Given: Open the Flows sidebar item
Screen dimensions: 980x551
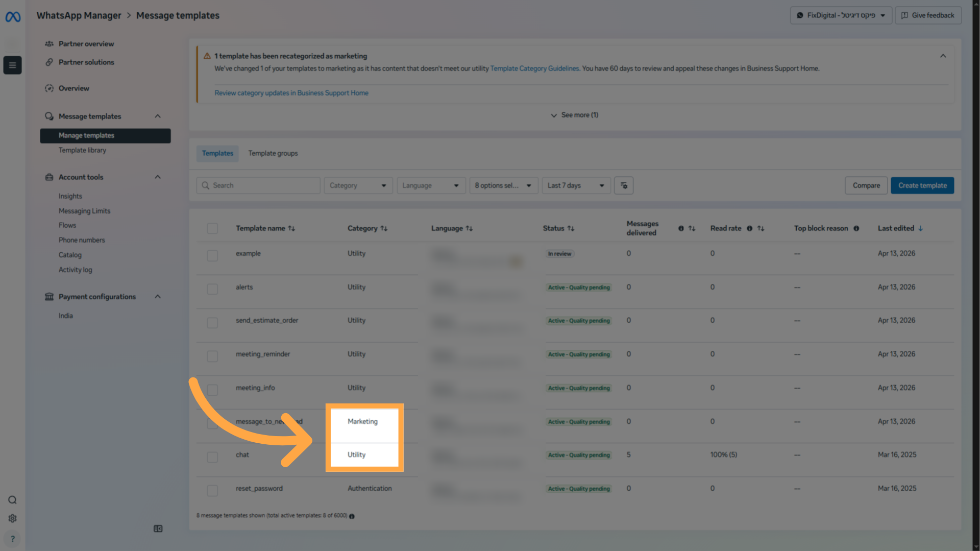Looking at the screenshot, I should click(x=67, y=226).
